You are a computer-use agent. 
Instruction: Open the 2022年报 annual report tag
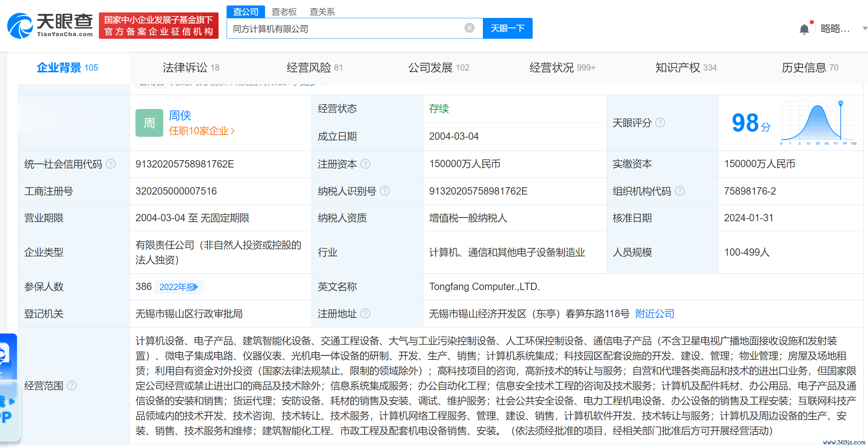[x=179, y=287]
